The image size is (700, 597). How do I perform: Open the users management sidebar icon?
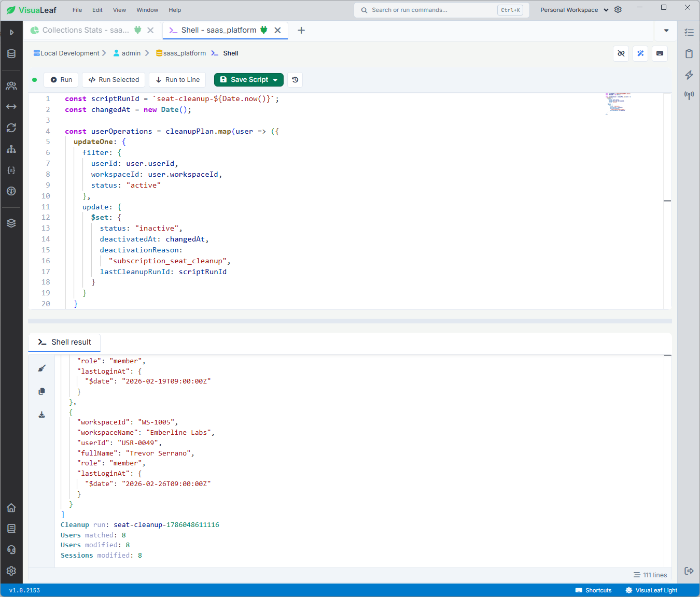[11, 86]
